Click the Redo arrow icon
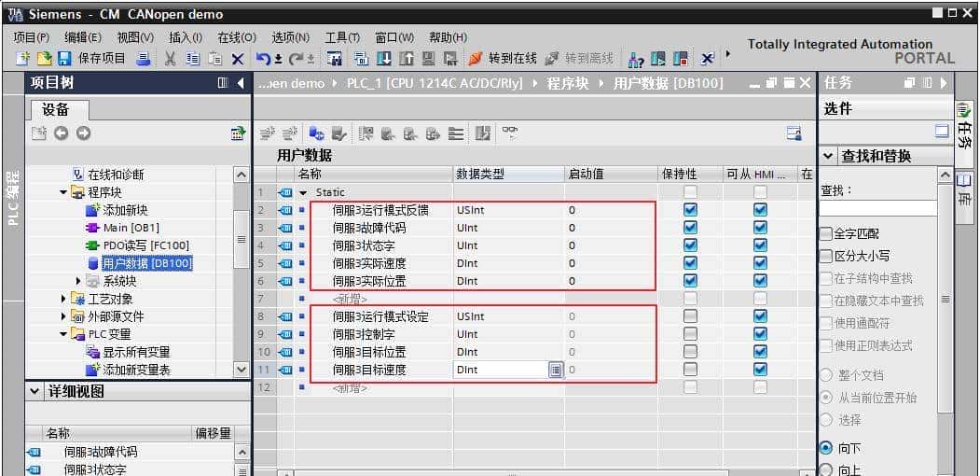 [297, 59]
